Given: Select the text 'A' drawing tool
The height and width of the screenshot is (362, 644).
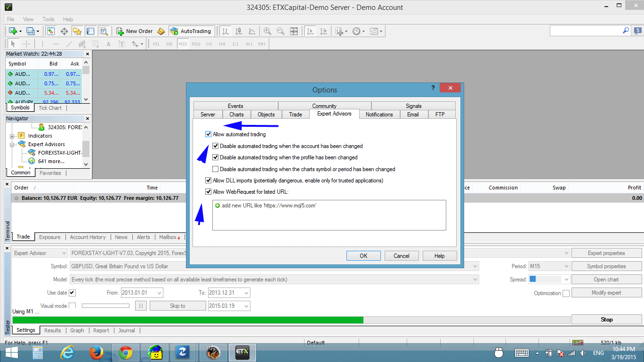Looking at the screenshot, I should [x=108, y=44].
